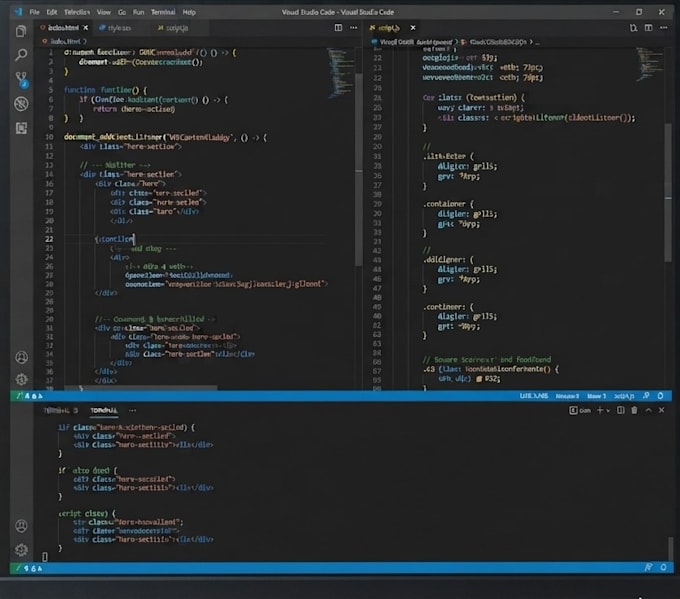Open the new terminal dropdown arrow
Viewport: 680px width, 599px height.
tap(608, 411)
